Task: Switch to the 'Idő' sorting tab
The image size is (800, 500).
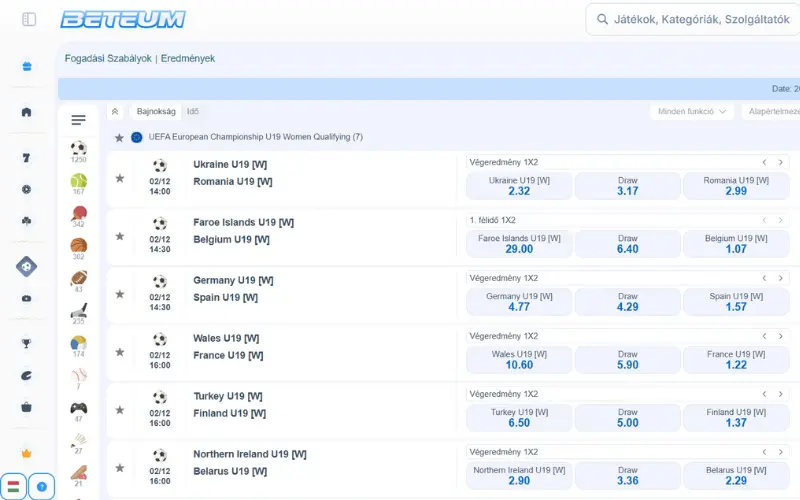Action: click(x=192, y=112)
